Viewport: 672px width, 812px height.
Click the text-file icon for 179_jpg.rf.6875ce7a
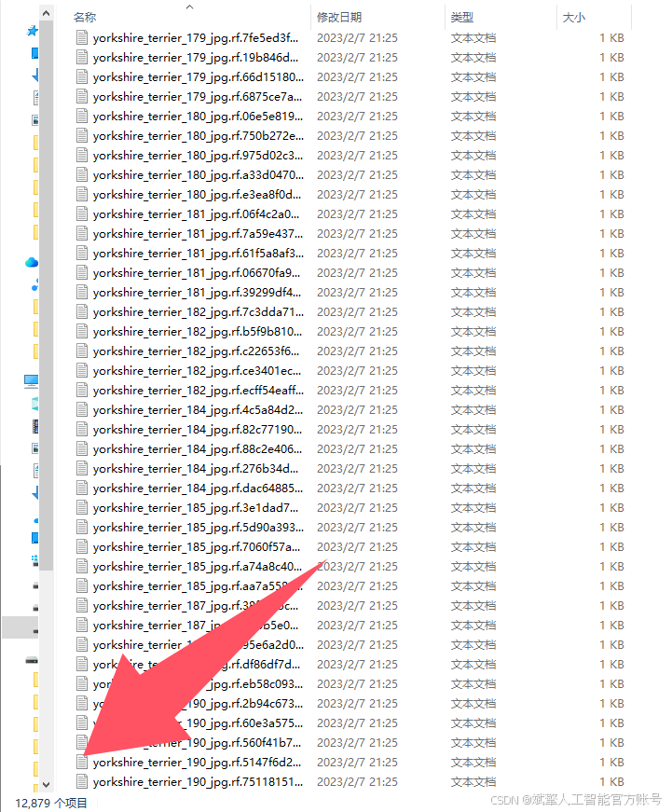tap(82, 96)
